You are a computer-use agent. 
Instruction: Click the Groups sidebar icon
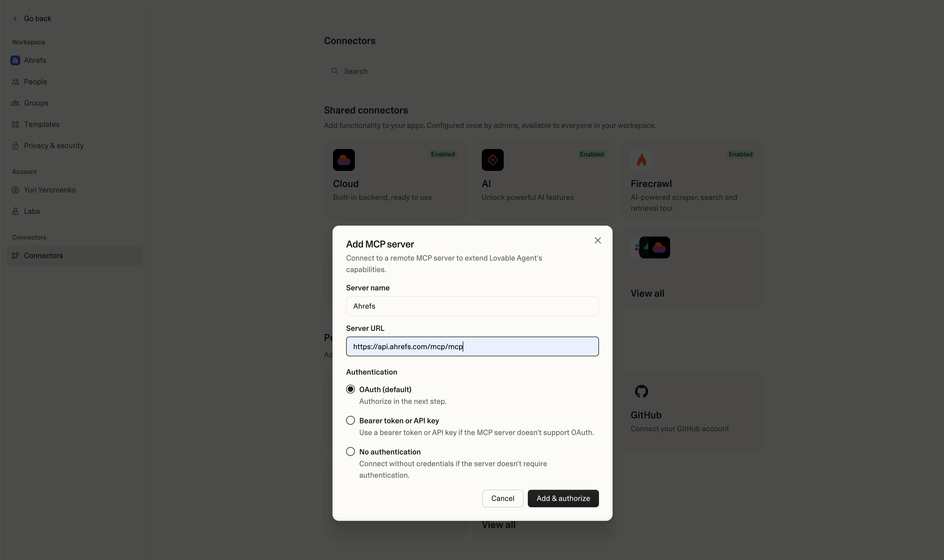tap(15, 103)
